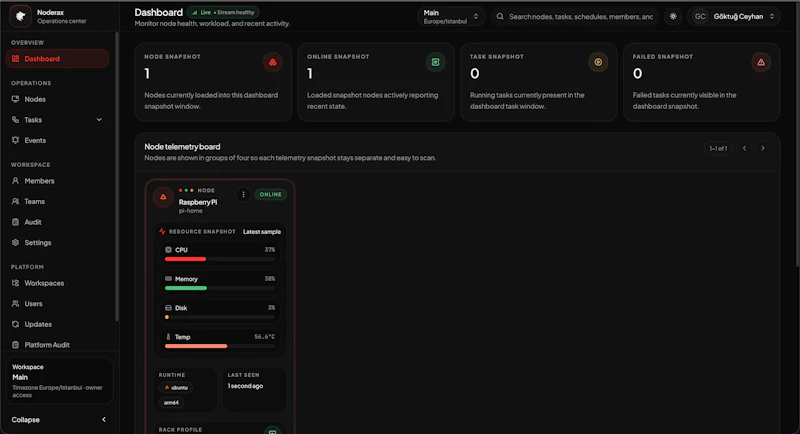Screen dimensions: 800x434
Task: Click the ubuntu runtime tag
Action: pyautogui.click(x=176, y=388)
